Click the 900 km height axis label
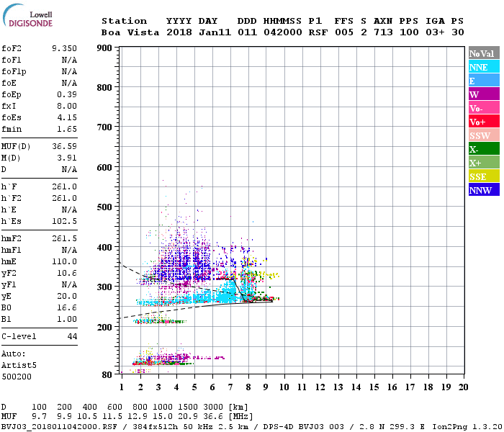Screen dimensions: 504x432 (104, 48)
